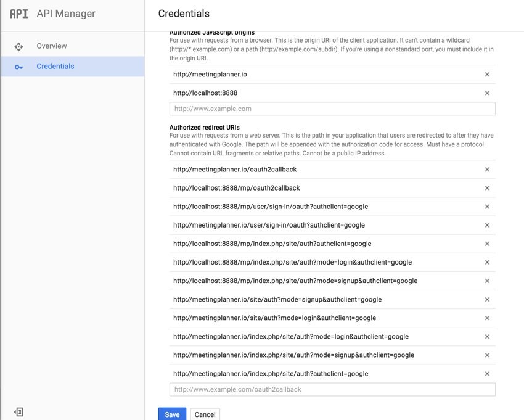Click the 'Authorized redirect URIs' heading

(x=205, y=128)
